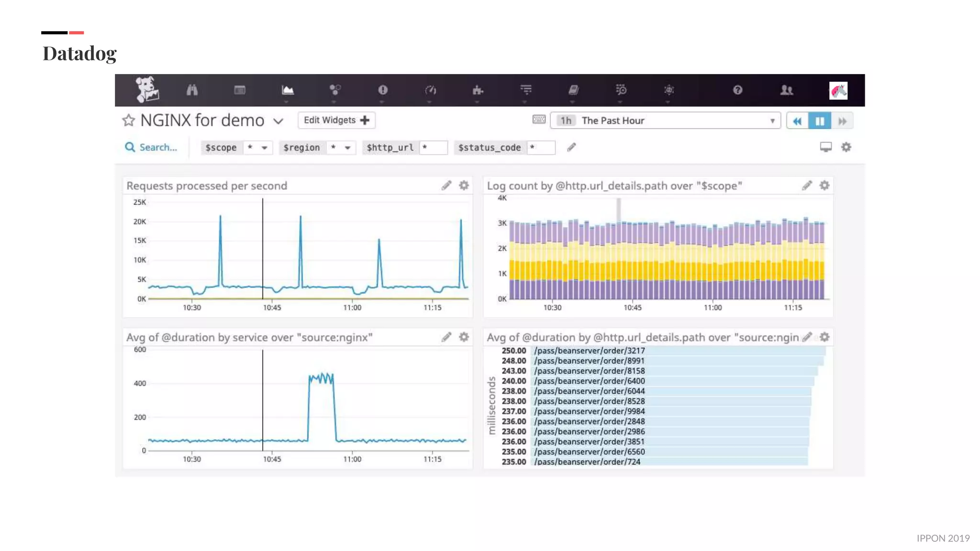
Task: Open the Help question-mark icon
Action: [737, 90]
